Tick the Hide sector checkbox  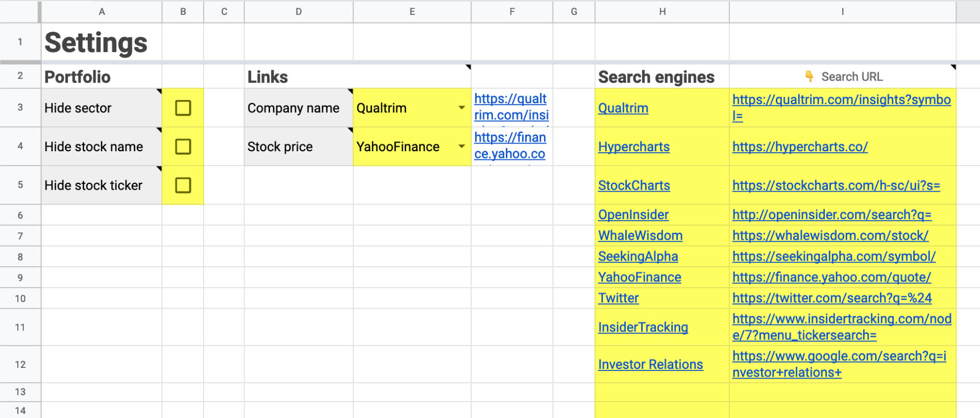click(183, 108)
